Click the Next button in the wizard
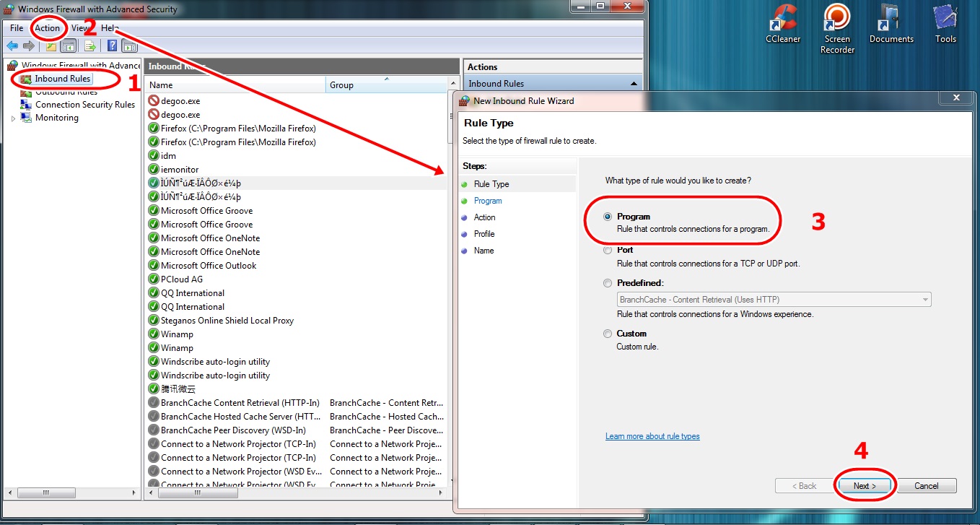Image resolution: width=980 pixels, height=525 pixels. coord(865,486)
